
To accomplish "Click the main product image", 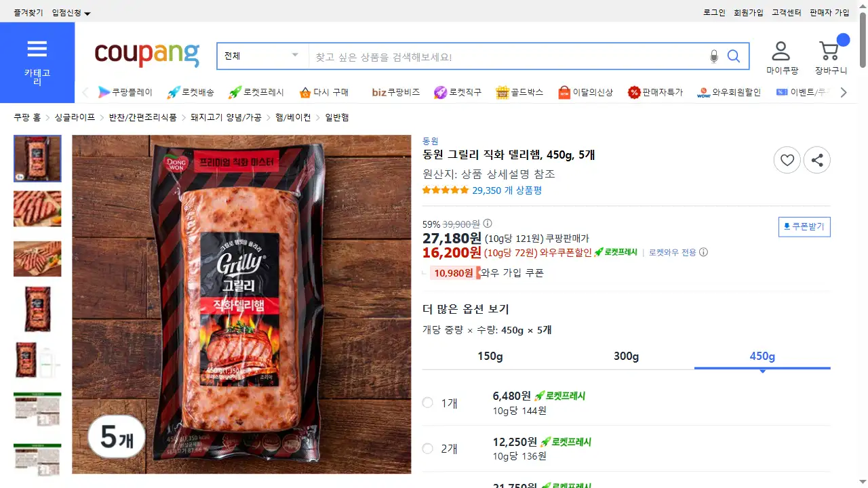I will coord(241,304).
